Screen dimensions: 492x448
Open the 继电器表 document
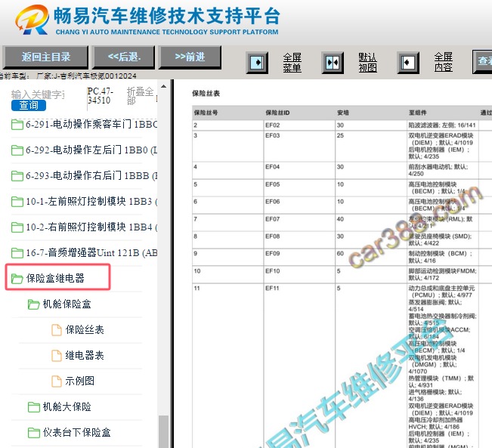(85, 355)
